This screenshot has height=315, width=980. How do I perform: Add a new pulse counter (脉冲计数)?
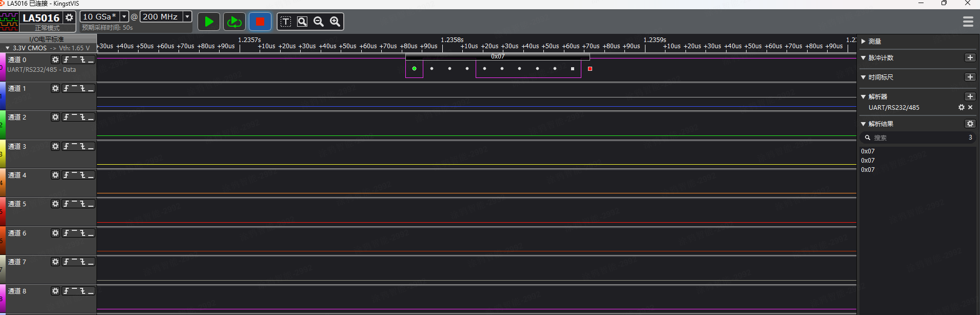pos(970,57)
